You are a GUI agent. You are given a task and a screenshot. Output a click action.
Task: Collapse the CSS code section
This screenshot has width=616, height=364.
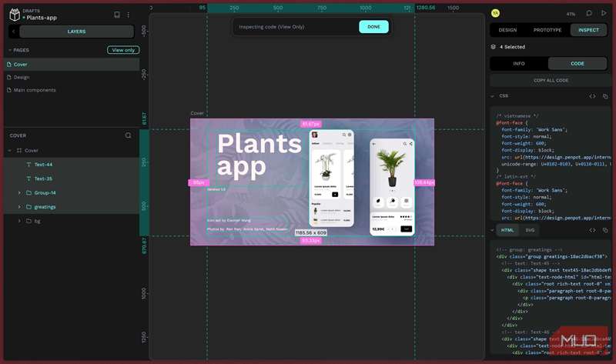click(493, 96)
